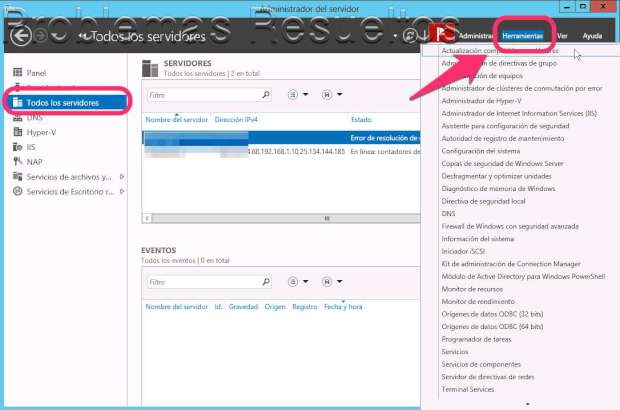Sort by Estado column

point(361,119)
